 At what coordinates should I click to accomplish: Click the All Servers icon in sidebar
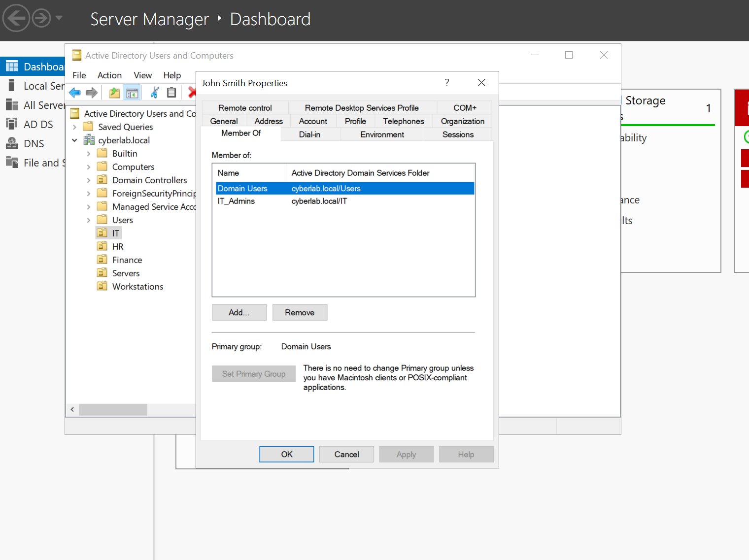pos(12,105)
